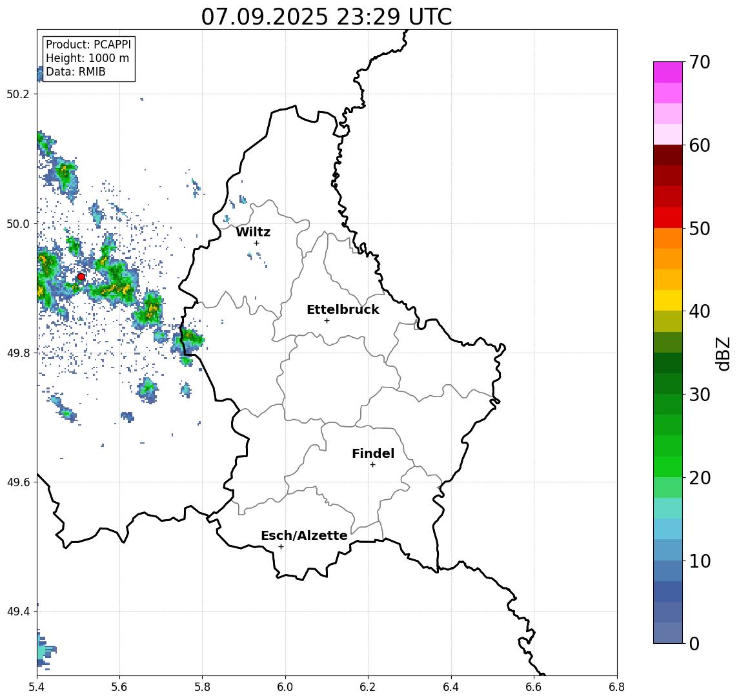The image size is (739, 700).
Task: Click the latitude axis label 50.0
Action: click(x=18, y=223)
